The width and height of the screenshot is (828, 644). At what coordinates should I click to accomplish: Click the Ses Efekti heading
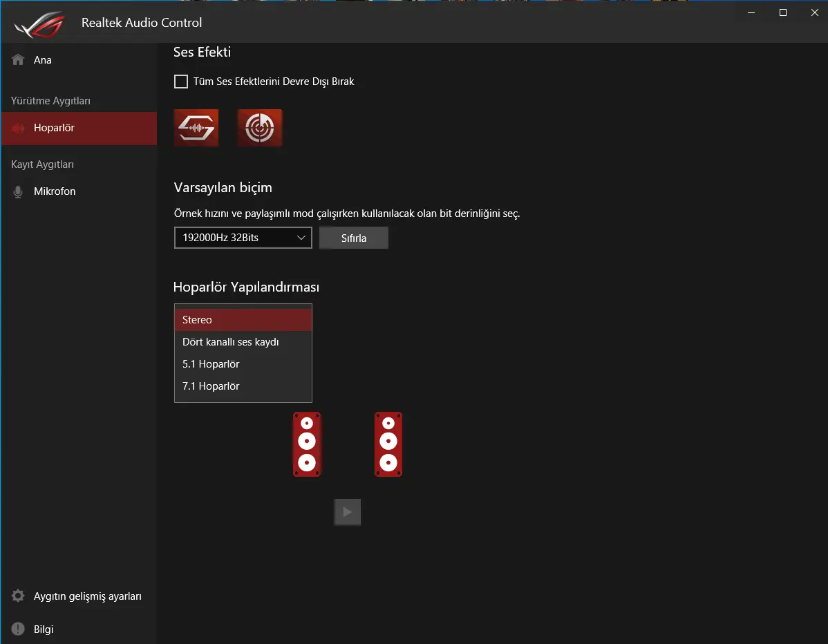pos(203,53)
